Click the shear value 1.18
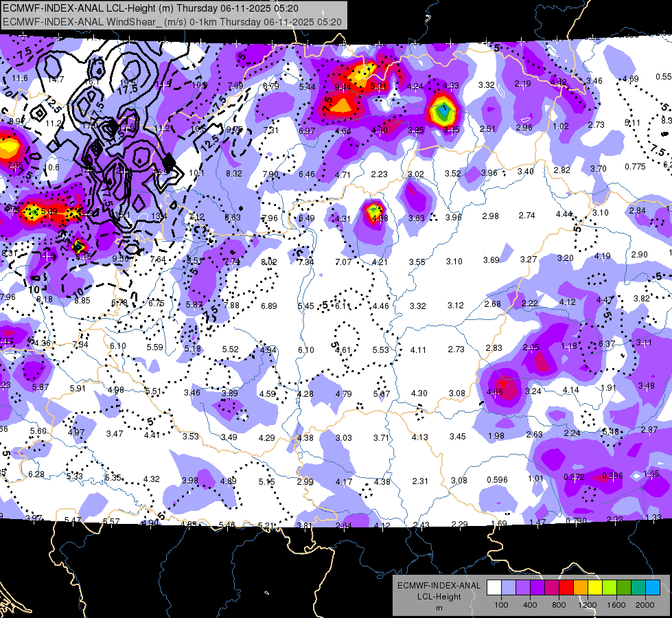This screenshot has height=618, width=672. pyautogui.click(x=569, y=345)
